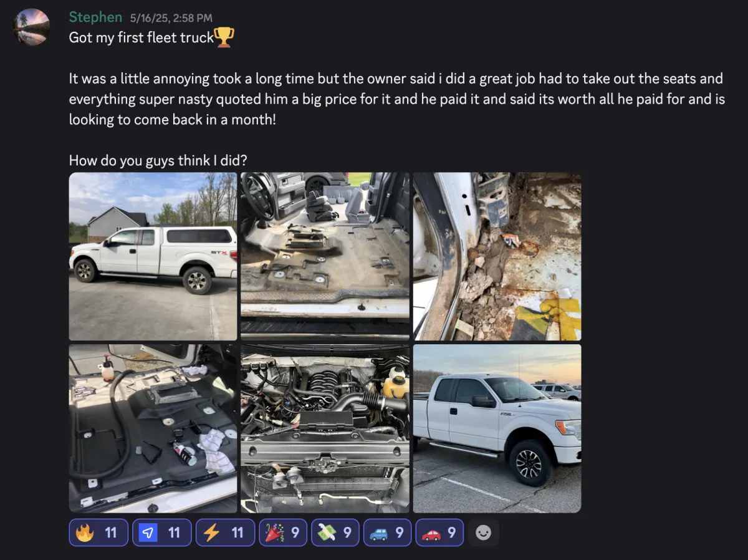View the engine bay photo
Screen dimensions: 748x560
click(325, 428)
